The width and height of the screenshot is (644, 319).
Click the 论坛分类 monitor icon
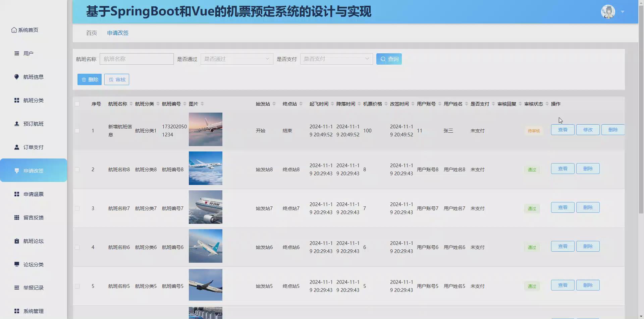(16, 264)
